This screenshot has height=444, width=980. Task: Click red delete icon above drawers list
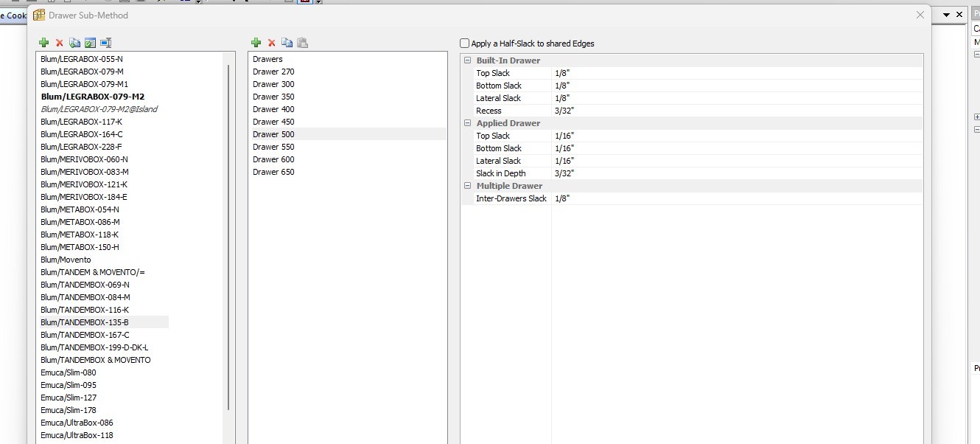(x=271, y=43)
